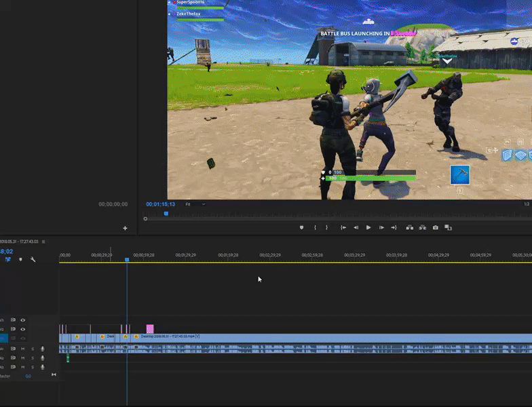The image size is (532, 407).
Task: Toggle the Linked Selection icon in the timeline
Action: coord(8,259)
